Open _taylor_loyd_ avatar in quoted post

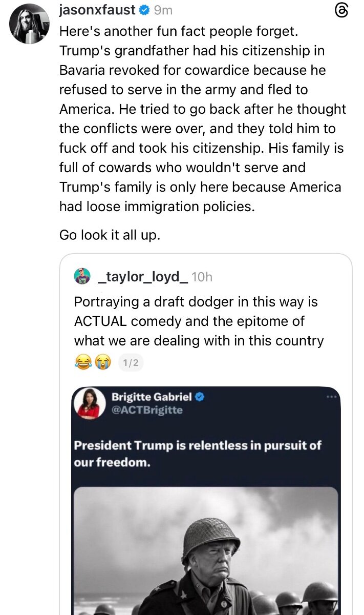point(82,277)
